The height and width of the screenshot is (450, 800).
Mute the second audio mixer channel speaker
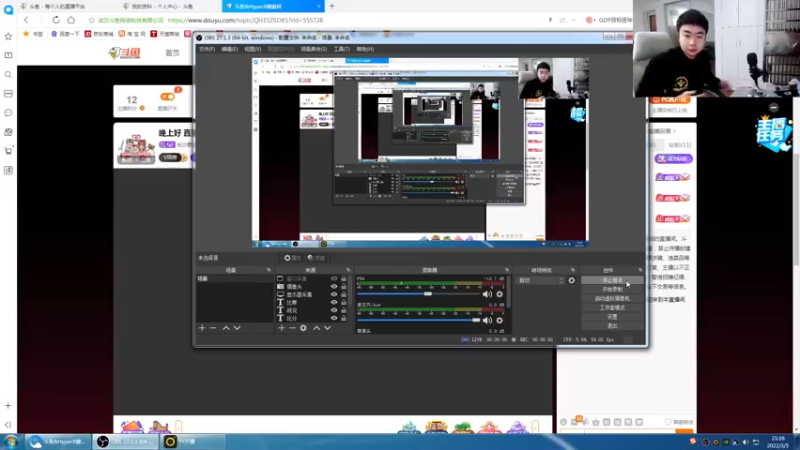(x=487, y=320)
